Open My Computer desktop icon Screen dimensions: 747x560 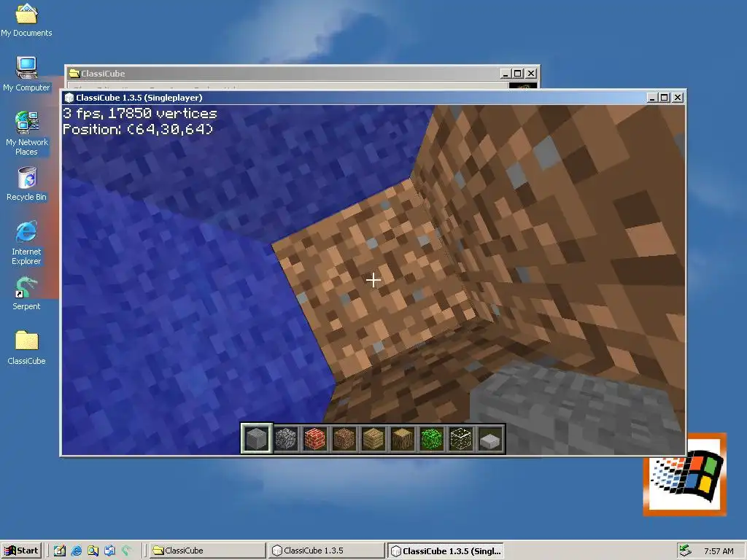[26, 74]
